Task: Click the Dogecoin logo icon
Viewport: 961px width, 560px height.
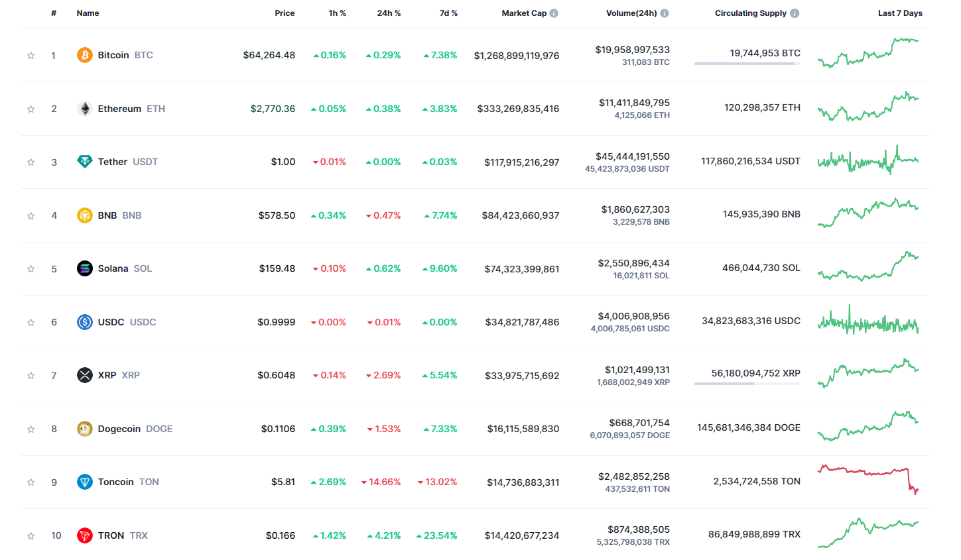Action: pyautogui.click(x=84, y=429)
